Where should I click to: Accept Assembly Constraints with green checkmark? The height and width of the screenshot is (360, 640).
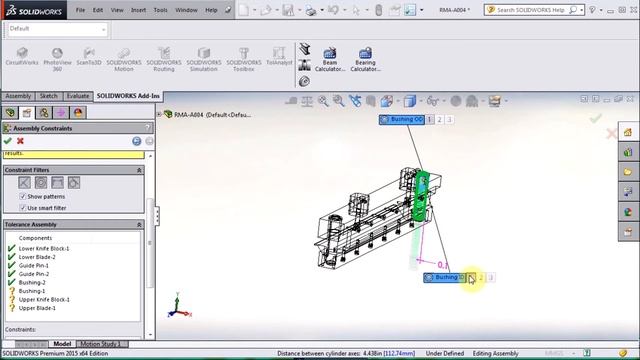pos(8,141)
